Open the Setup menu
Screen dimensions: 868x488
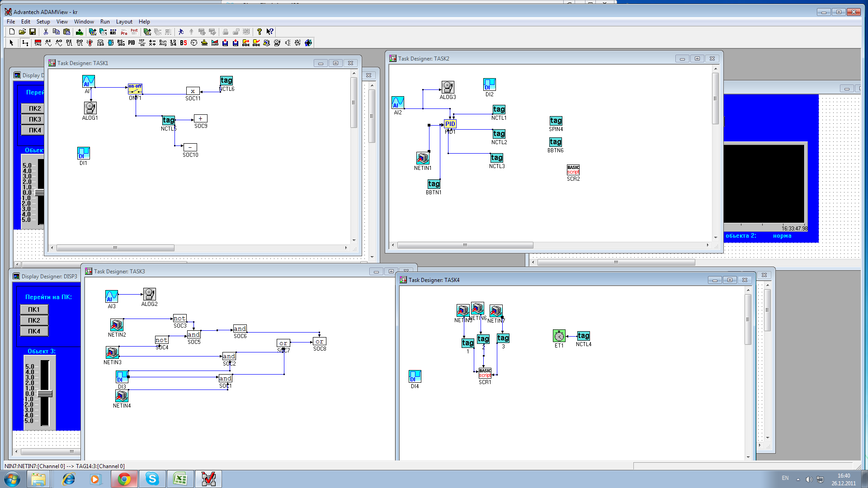tap(43, 22)
